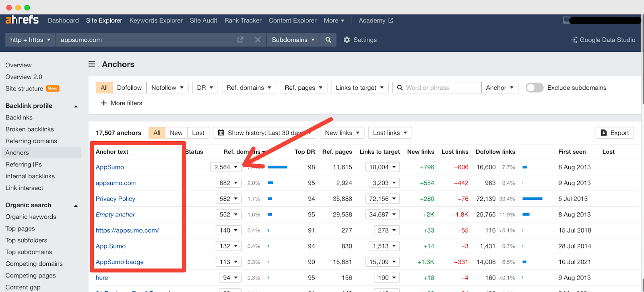Open the http + https protocol dropdown
This screenshot has width=644, height=292.
[x=30, y=40]
